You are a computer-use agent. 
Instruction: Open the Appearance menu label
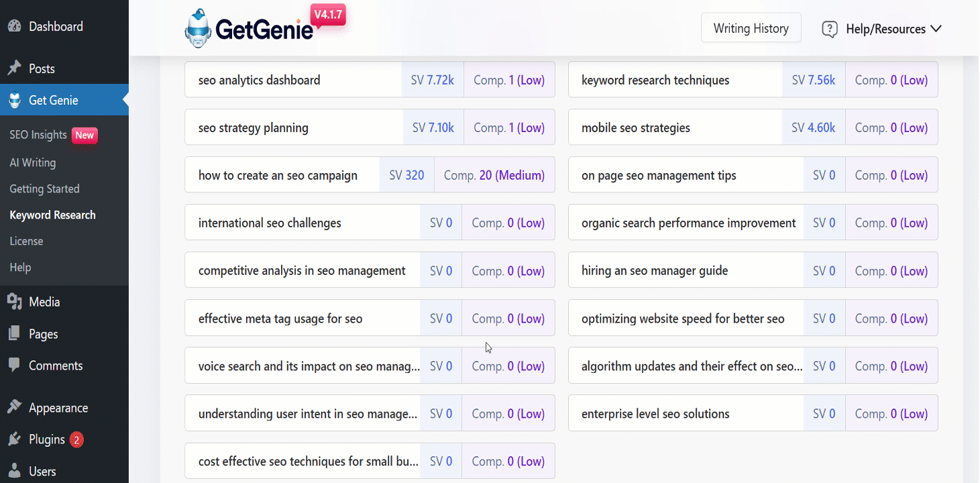coord(58,408)
